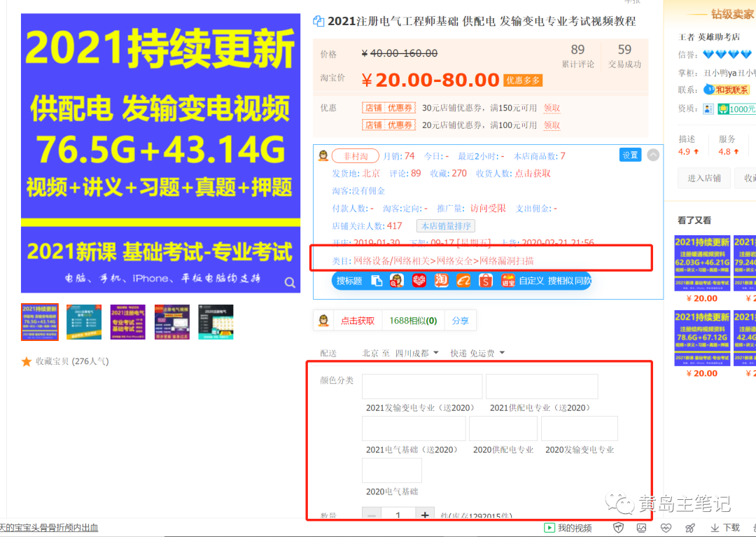
Task: Click the download arrow icon in status bar
Action: pos(715,528)
